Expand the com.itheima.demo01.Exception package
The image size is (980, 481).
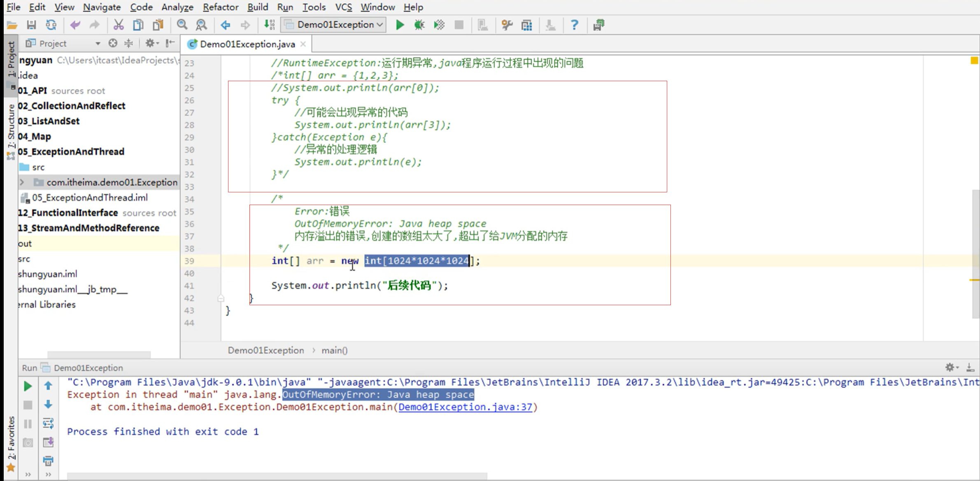pyautogui.click(x=22, y=182)
